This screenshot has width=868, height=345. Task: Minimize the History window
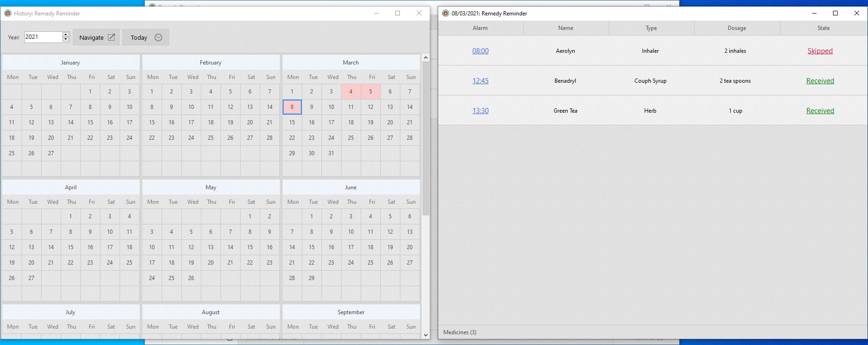click(x=377, y=13)
